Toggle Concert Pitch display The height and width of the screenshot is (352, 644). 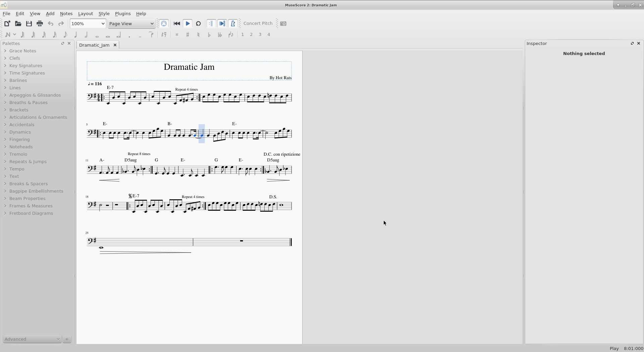(258, 23)
